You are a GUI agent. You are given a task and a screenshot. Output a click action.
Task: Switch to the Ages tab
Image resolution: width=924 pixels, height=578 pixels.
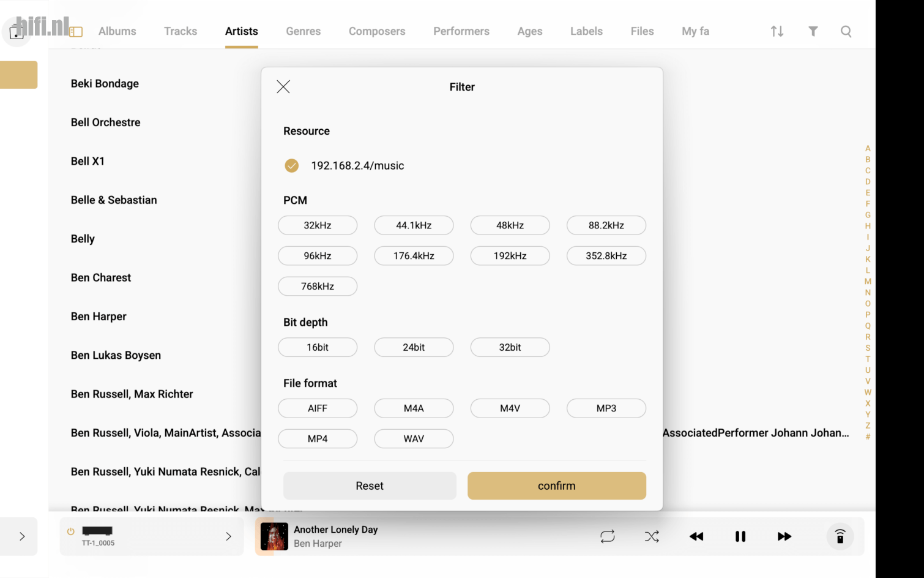[x=530, y=31]
